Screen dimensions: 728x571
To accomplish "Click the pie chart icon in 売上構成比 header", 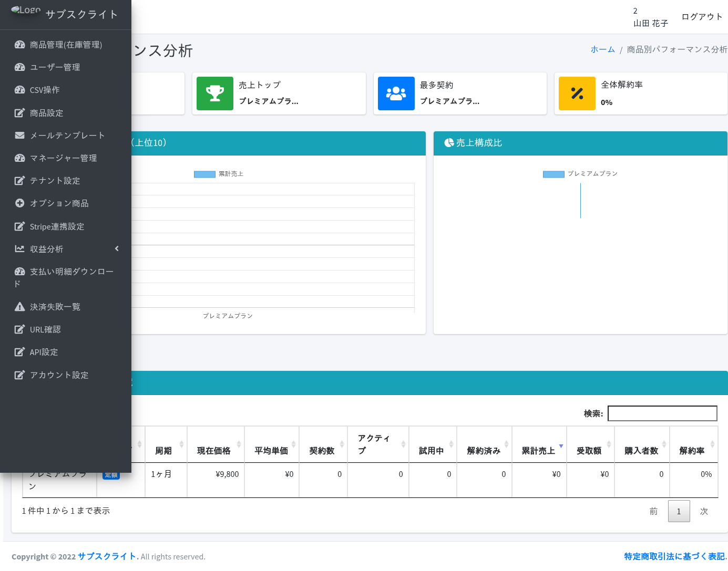I will [449, 143].
